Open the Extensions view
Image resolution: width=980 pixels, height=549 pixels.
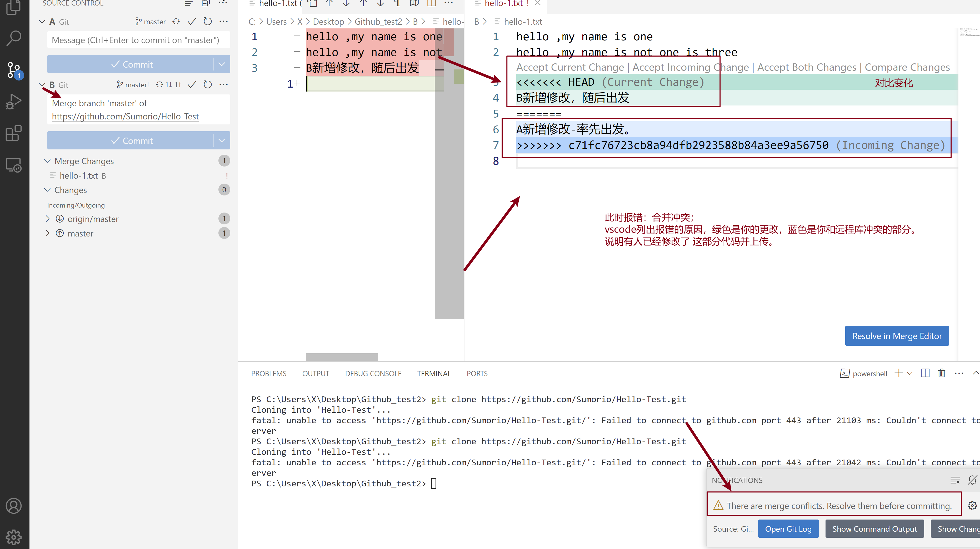pos(14,133)
